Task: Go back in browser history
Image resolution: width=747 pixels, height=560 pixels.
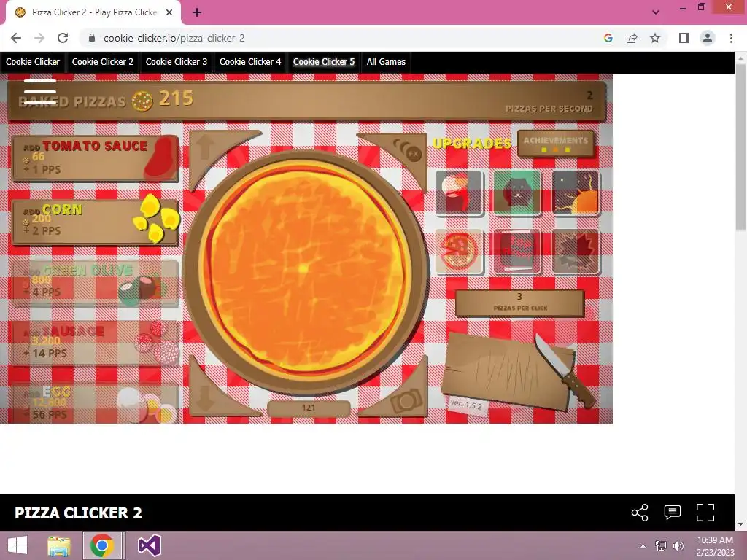Action: (x=16, y=38)
